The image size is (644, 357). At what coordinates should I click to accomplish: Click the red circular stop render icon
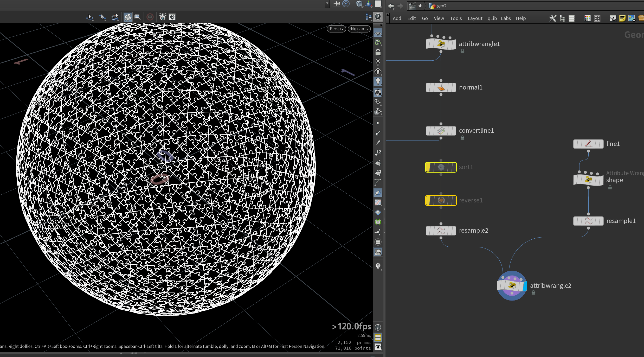pos(150,17)
